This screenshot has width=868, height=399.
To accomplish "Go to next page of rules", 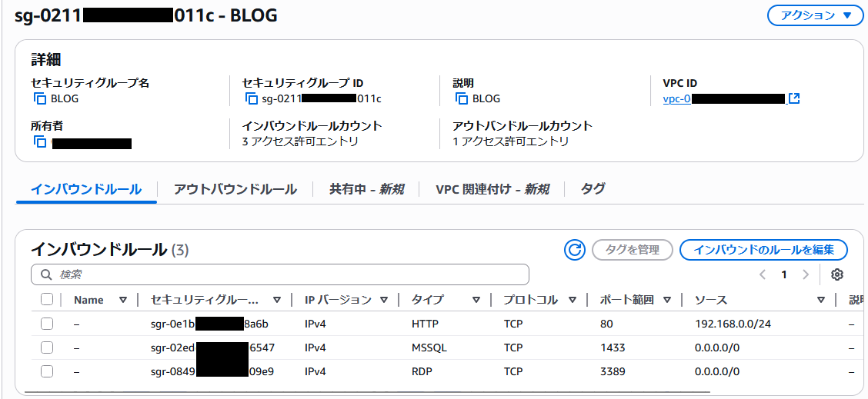I will [806, 274].
